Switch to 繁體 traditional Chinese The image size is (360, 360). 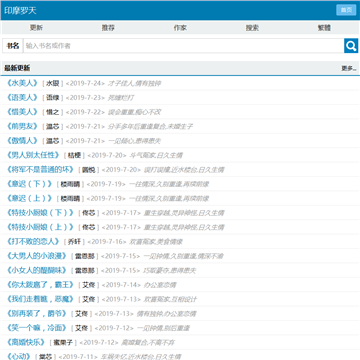tap(324, 28)
